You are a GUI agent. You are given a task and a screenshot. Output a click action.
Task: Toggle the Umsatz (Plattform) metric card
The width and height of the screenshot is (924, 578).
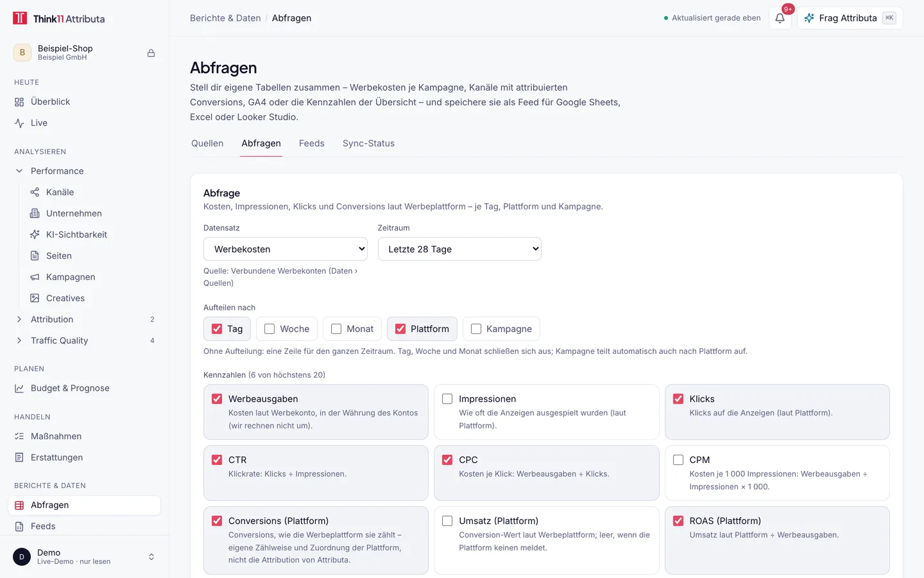pos(547,540)
